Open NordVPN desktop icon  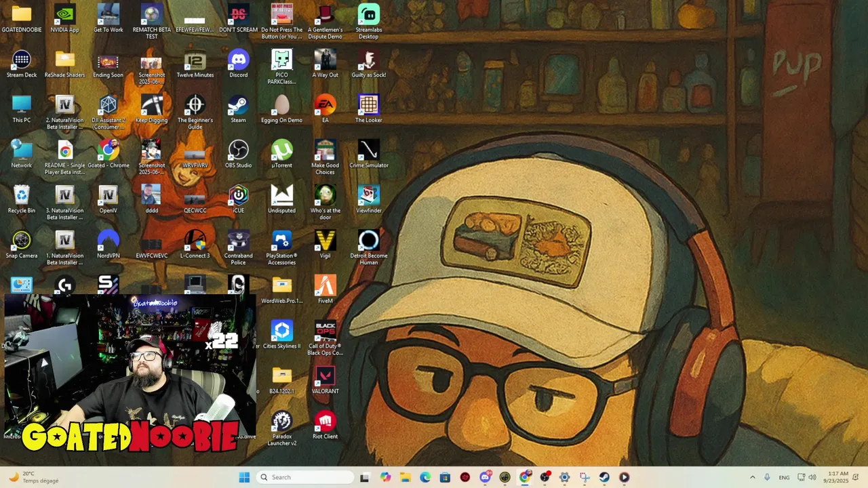coord(108,245)
